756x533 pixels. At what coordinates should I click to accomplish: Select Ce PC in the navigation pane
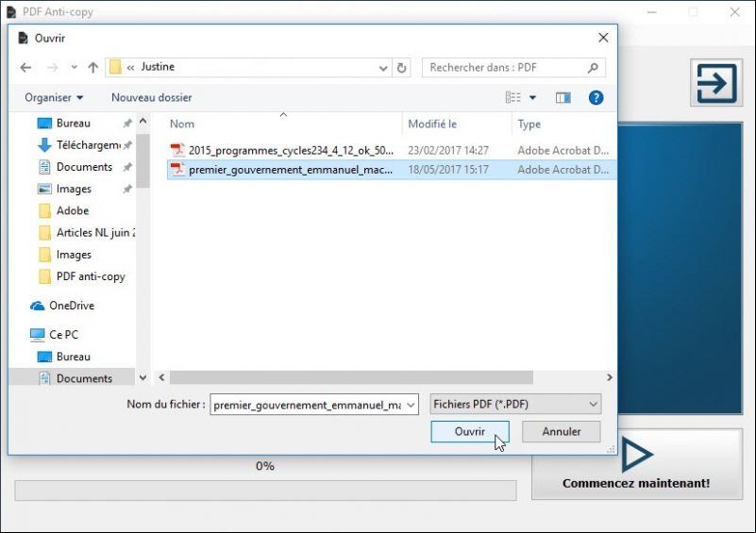click(x=54, y=335)
